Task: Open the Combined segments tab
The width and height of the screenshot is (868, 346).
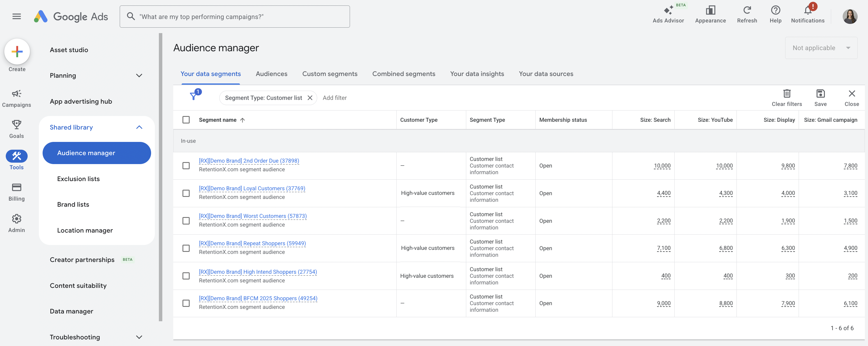Action: (x=403, y=74)
